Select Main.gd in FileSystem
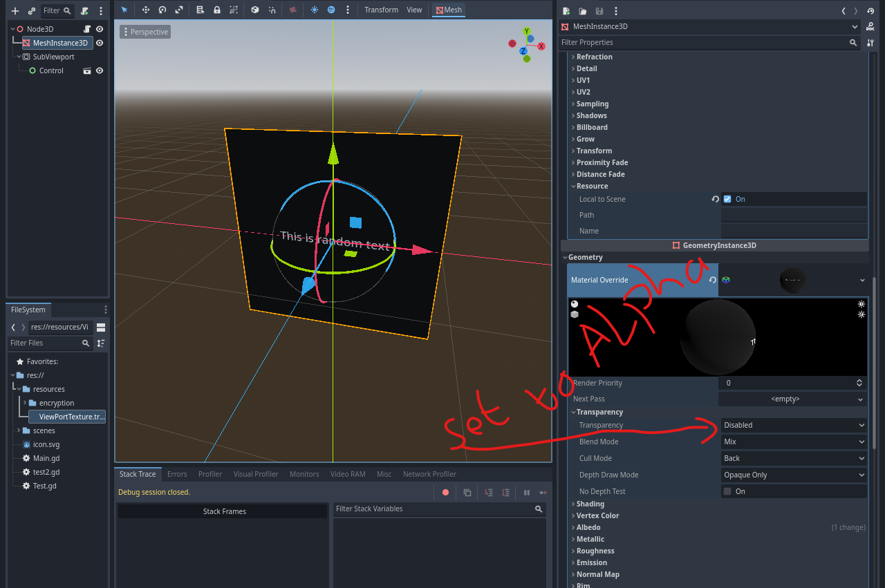885x588 pixels. point(46,458)
